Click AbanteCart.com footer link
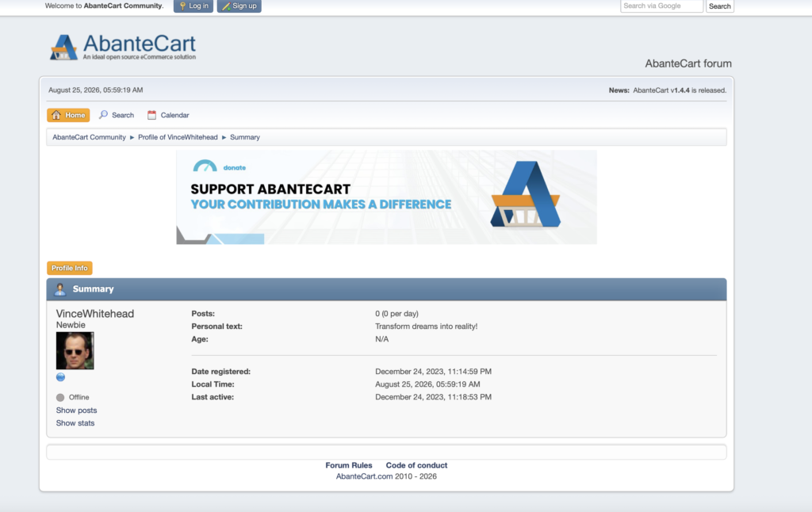Image resolution: width=812 pixels, height=512 pixels. coord(365,476)
